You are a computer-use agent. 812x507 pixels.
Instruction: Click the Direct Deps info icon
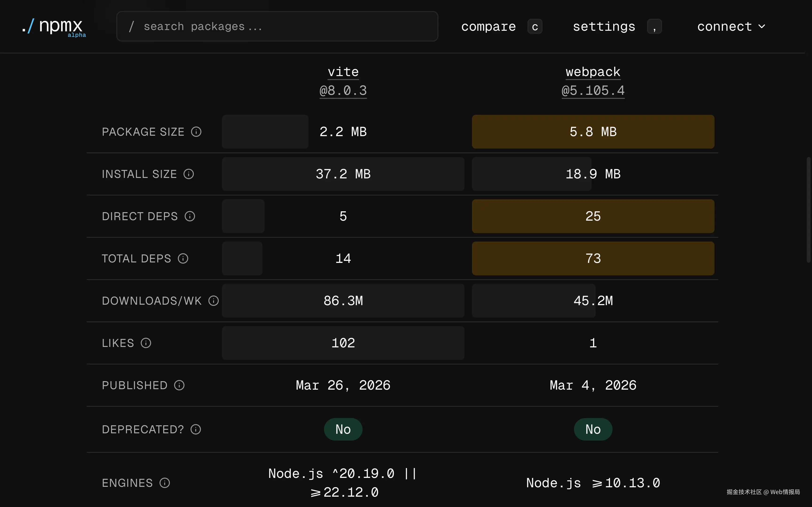[x=190, y=216]
